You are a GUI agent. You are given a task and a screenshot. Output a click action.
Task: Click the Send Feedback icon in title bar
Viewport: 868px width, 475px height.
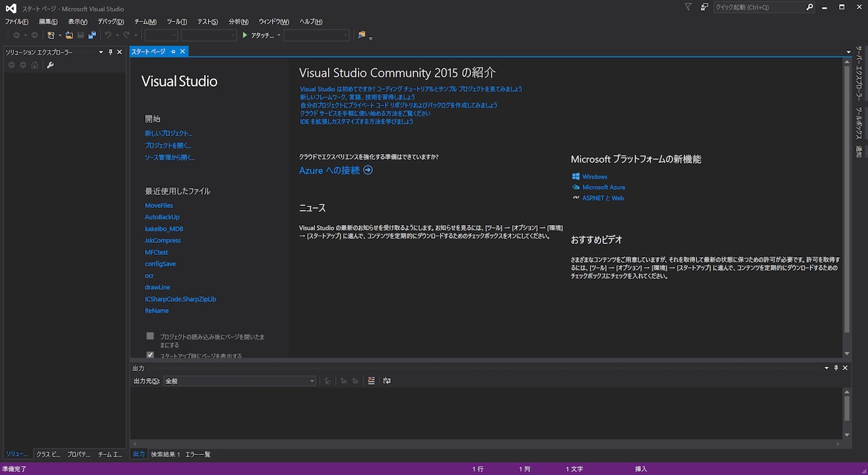[704, 7]
